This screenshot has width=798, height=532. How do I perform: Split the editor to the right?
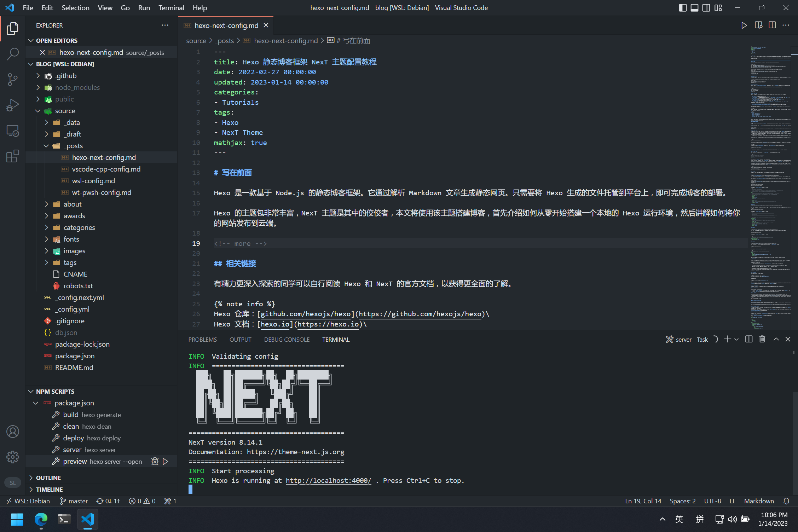(x=772, y=25)
